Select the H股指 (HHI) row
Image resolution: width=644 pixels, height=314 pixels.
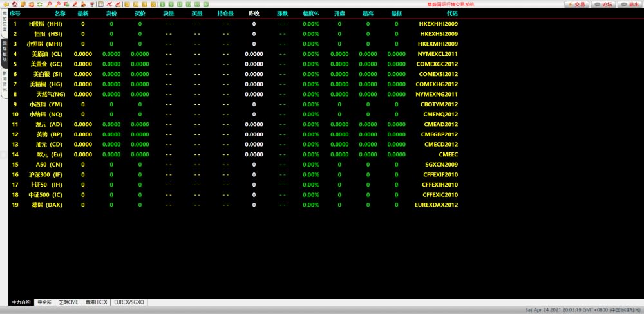click(x=234, y=24)
